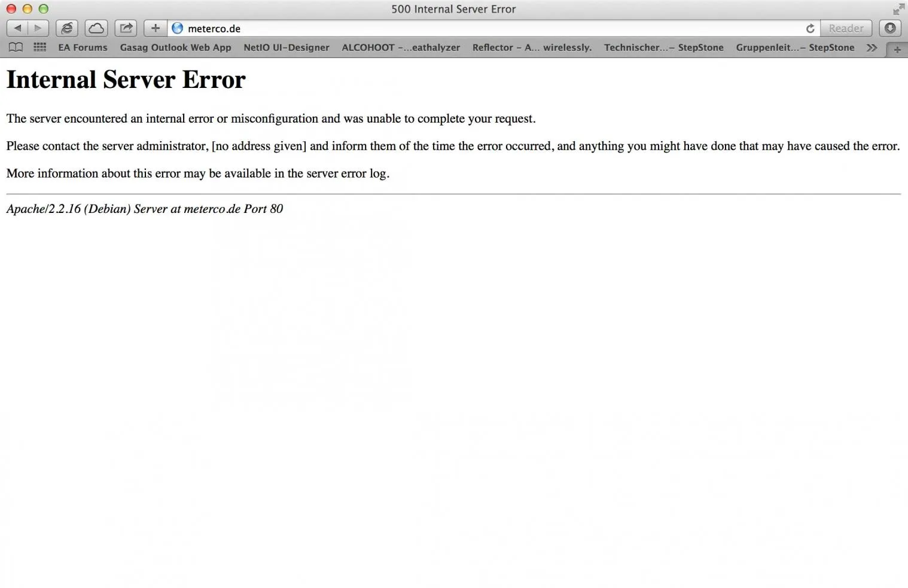Enter full screen with the corner arrows
908x588 pixels.
pyautogui.click(x=898, y=9)
